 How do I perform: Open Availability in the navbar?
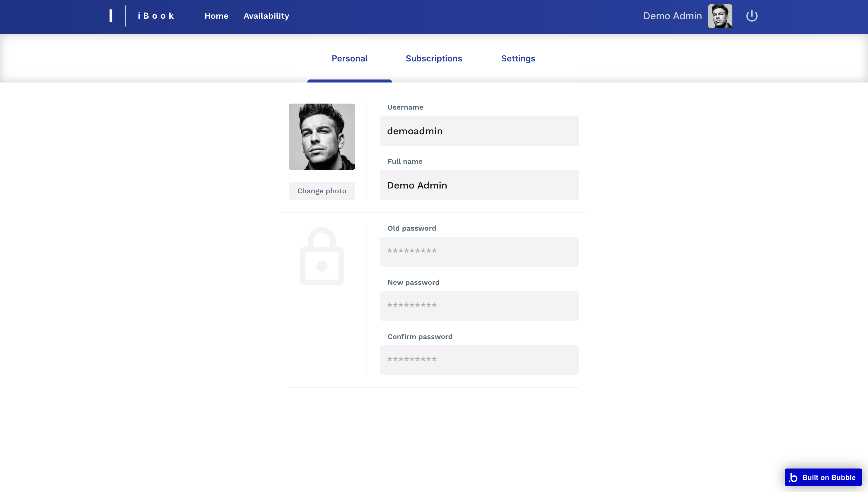coord(266,16)
